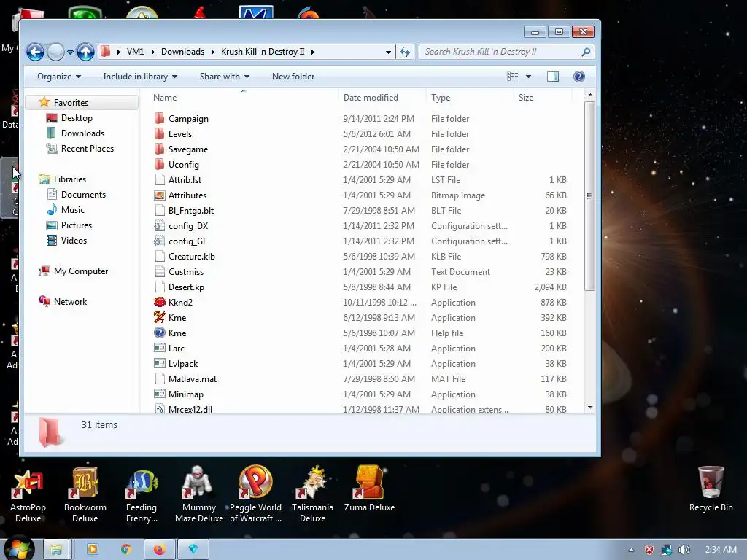Select the config_GL settings file icon
747x560 pixels.
(160, 241)
